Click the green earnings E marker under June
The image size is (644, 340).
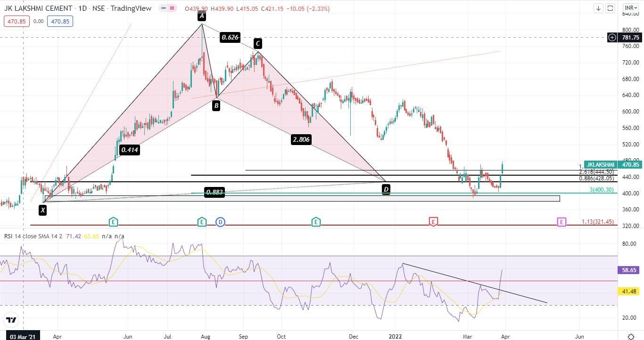point(113,221)
